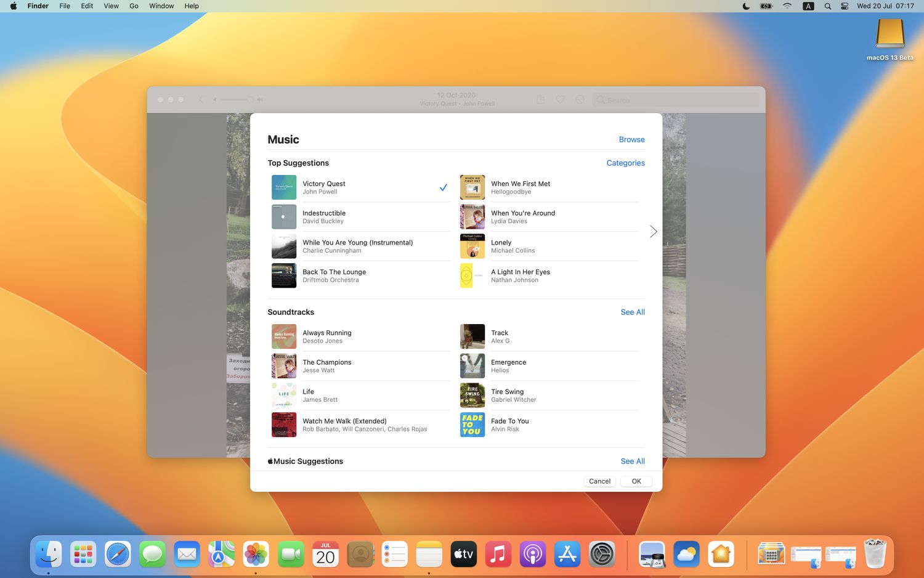Screen dimensions: 924x578
Task: Click the more options icon in Photos toolbar
Action: 580,99
